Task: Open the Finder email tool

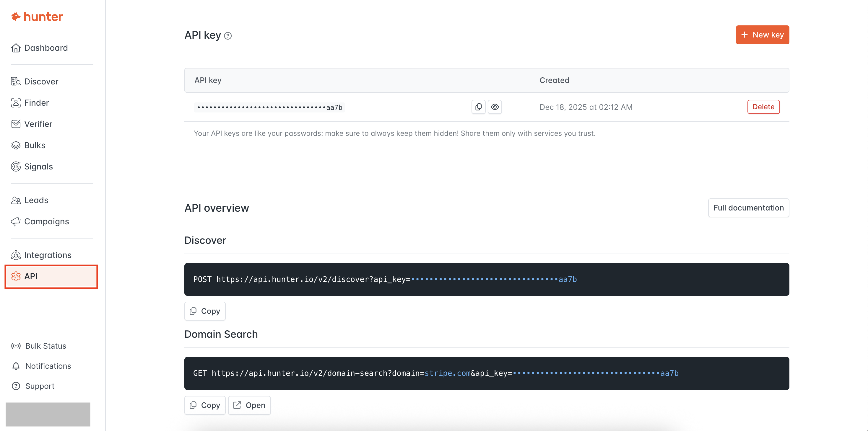Action: point(36,103)
